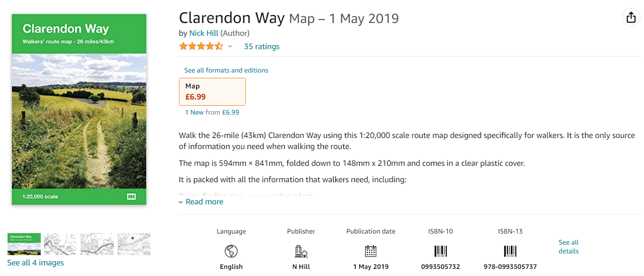Screen dimensions: 644x276
Task: Click See all 4 images link
Action: coord(35,263)
